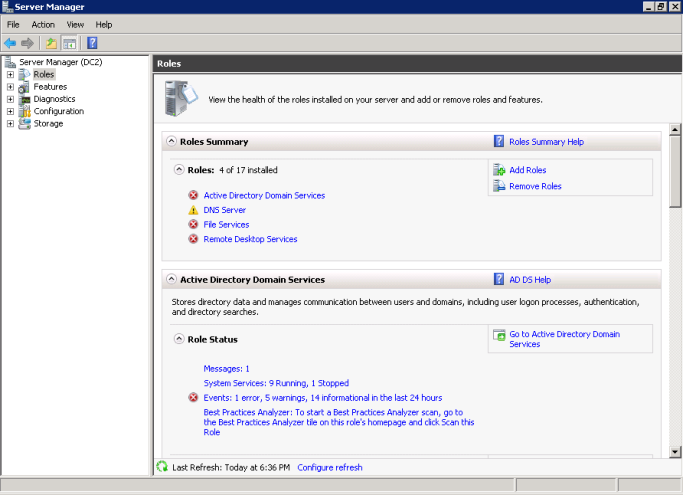Toggle the Show/Hide console tree icon

[69, 43]
